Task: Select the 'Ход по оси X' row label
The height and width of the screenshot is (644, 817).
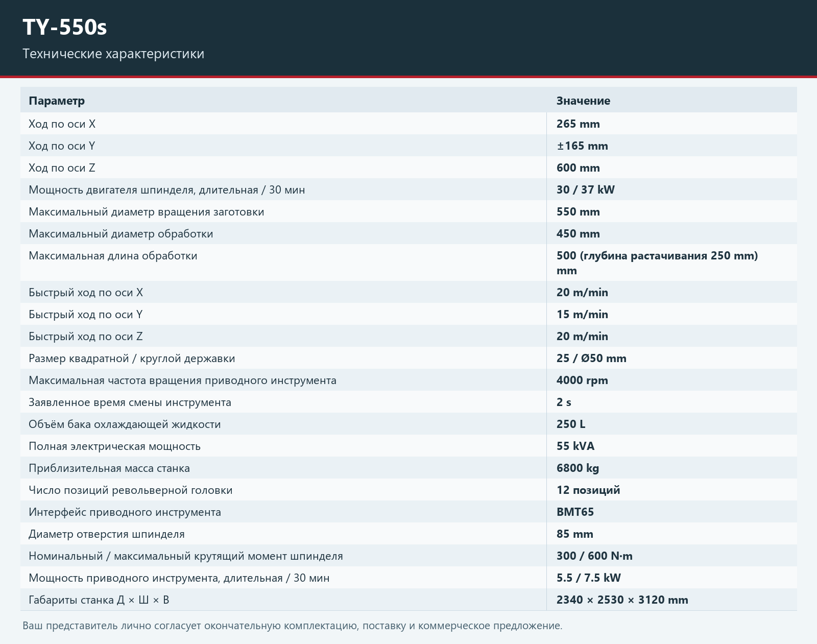Action: [x=62, y=124]
